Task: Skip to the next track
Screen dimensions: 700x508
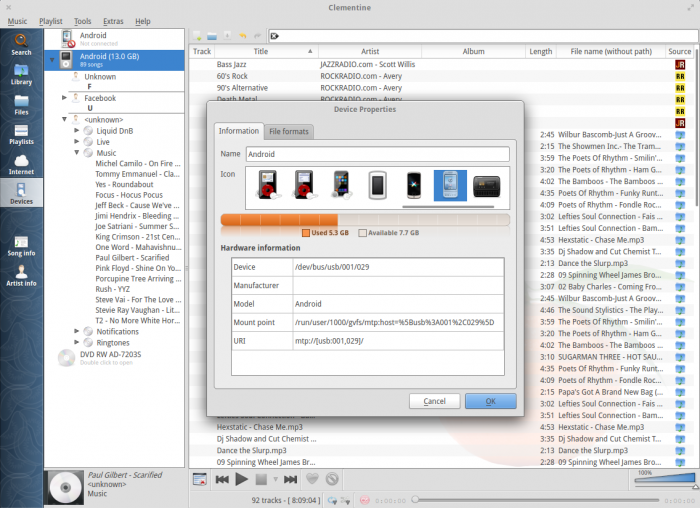Action: tap(288, 480)
